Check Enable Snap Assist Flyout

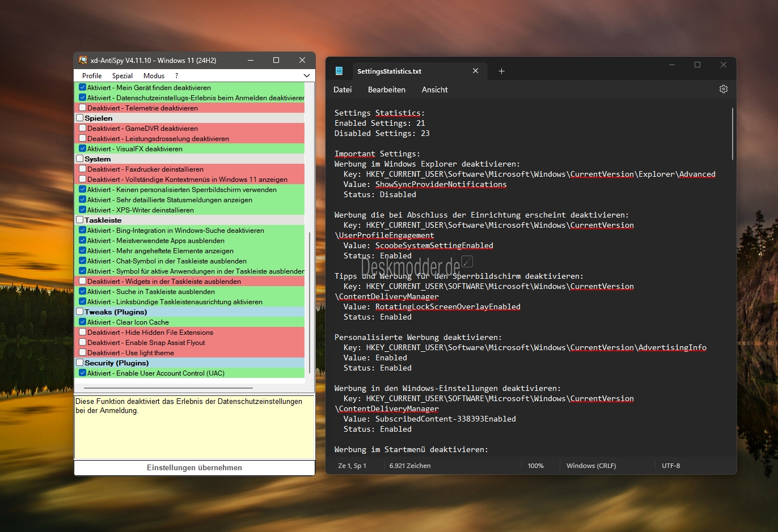point(82,342)
